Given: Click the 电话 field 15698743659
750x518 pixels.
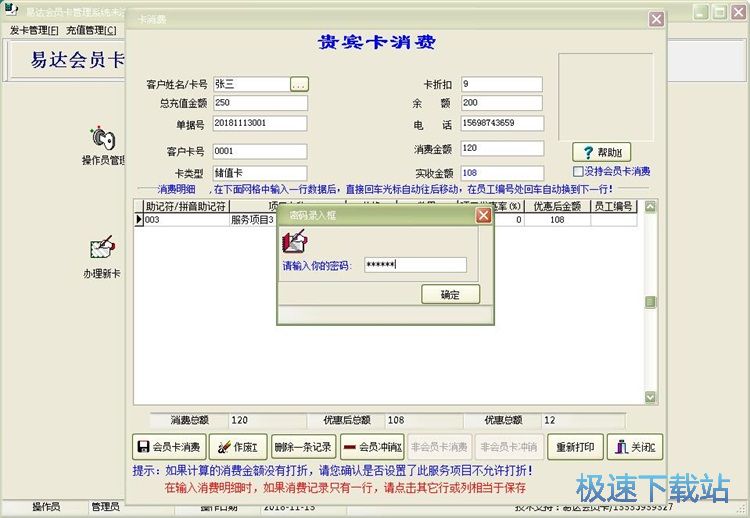Looking at the screenshot, I should (502, 123).
